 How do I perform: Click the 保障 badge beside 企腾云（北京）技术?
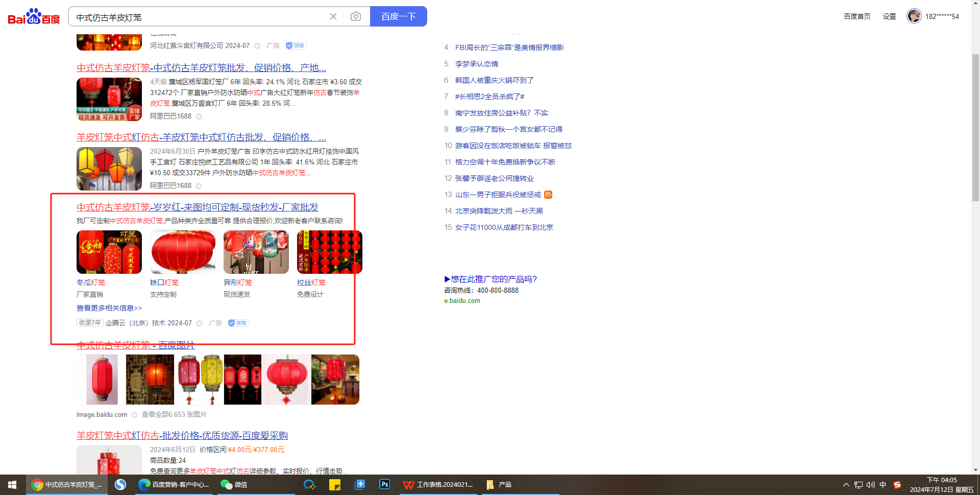(238, 323)
